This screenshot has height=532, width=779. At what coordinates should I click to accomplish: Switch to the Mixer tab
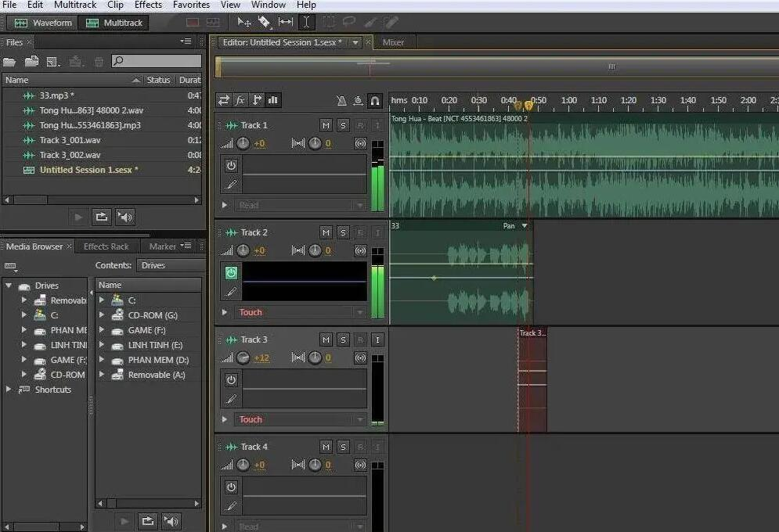click(x=393, y=42)
